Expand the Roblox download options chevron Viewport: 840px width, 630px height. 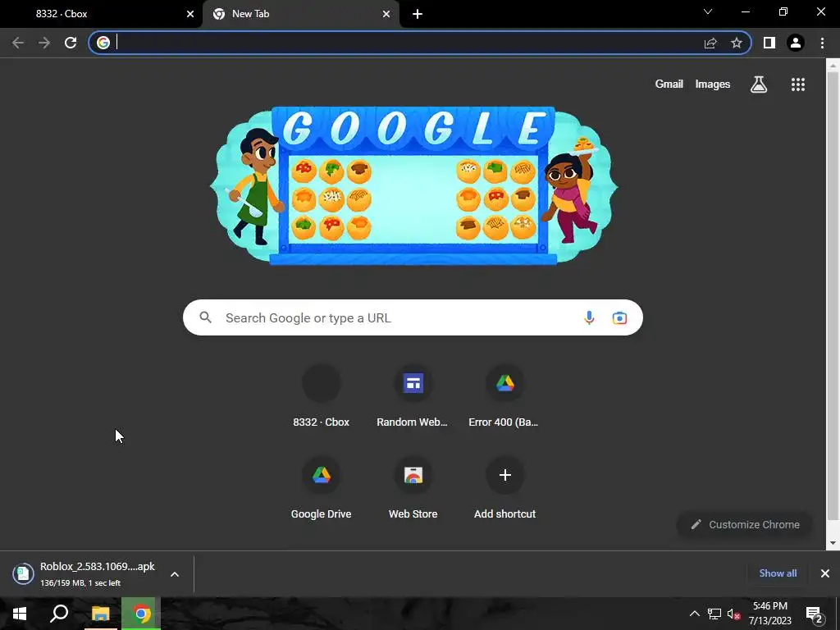coord(175,574)
